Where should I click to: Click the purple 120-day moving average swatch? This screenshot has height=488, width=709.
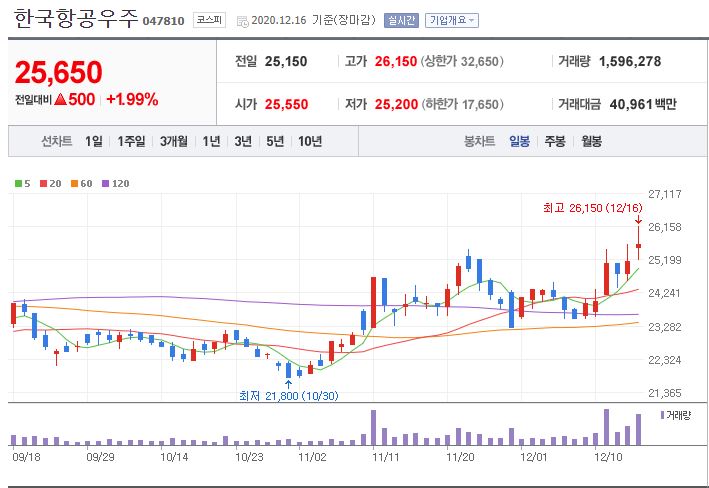pyautogui.click(x=105, y=184)
